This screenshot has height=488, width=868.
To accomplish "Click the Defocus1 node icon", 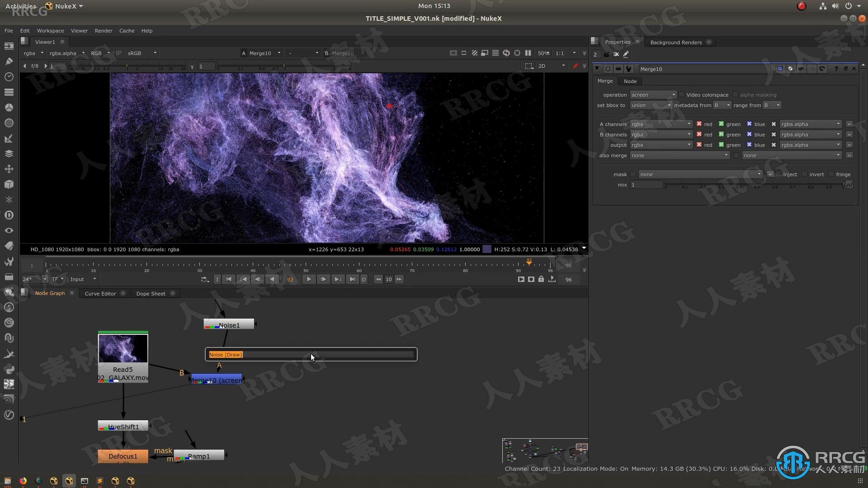I will [x=123, y=456].
